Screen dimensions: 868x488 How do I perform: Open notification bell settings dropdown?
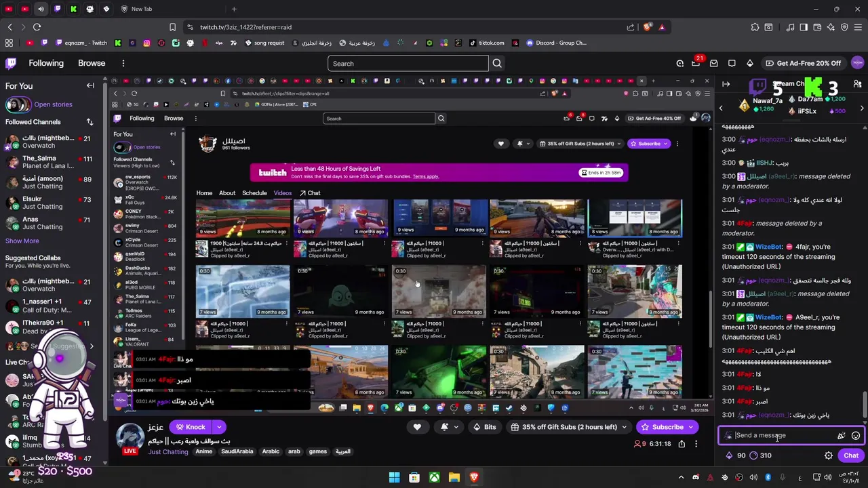(449, 427)
